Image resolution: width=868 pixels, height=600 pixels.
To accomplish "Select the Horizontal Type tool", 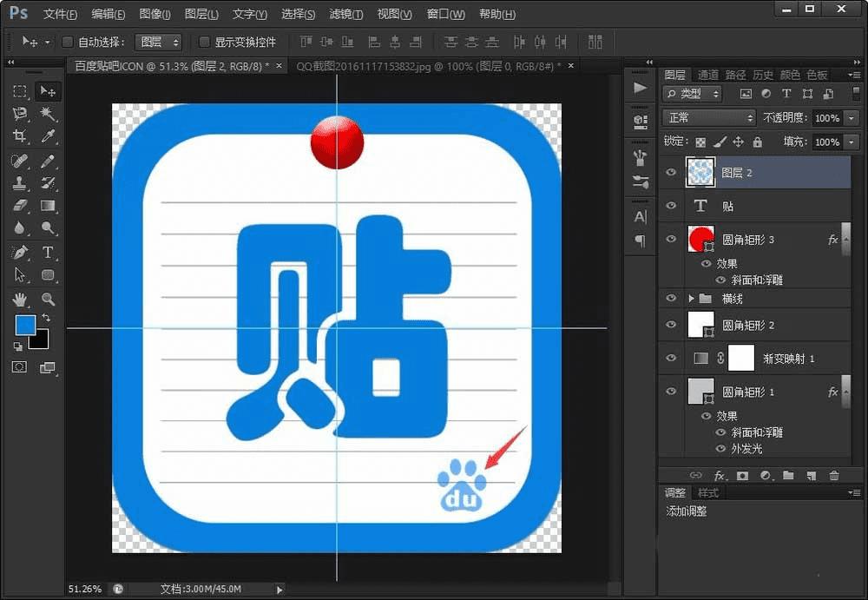I will (49, 253).
